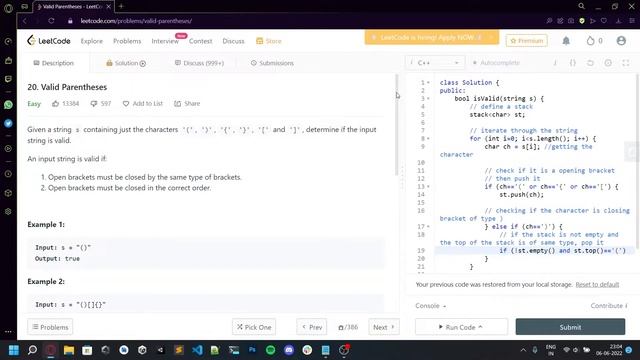Viewport: 640px width, 360px height.
Task: Show hidden system tray icons
Action: click(x=523, y=350)
